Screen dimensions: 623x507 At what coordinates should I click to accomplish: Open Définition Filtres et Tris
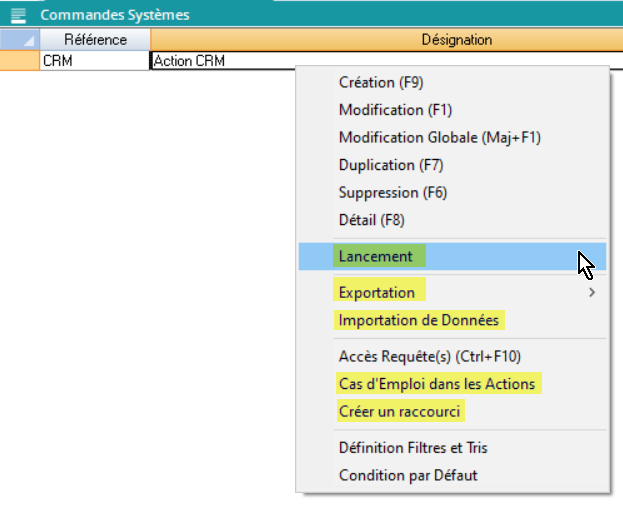[x=412, y=447]
